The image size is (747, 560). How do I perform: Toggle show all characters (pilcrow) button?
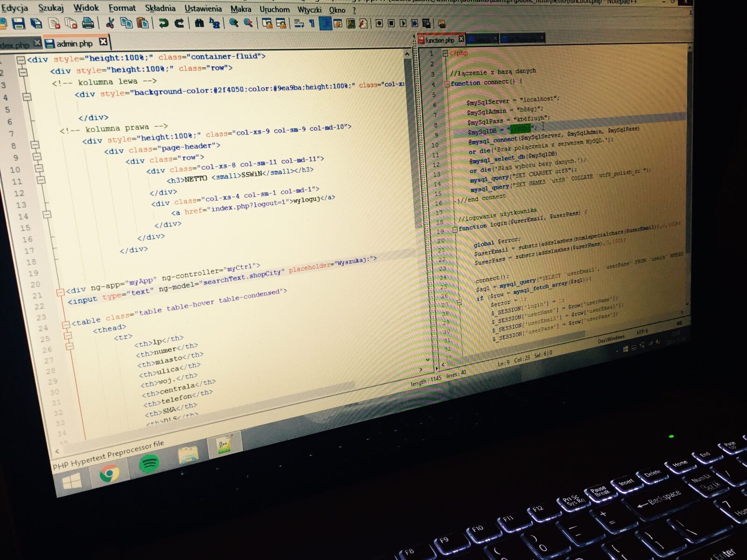point(312,23)
